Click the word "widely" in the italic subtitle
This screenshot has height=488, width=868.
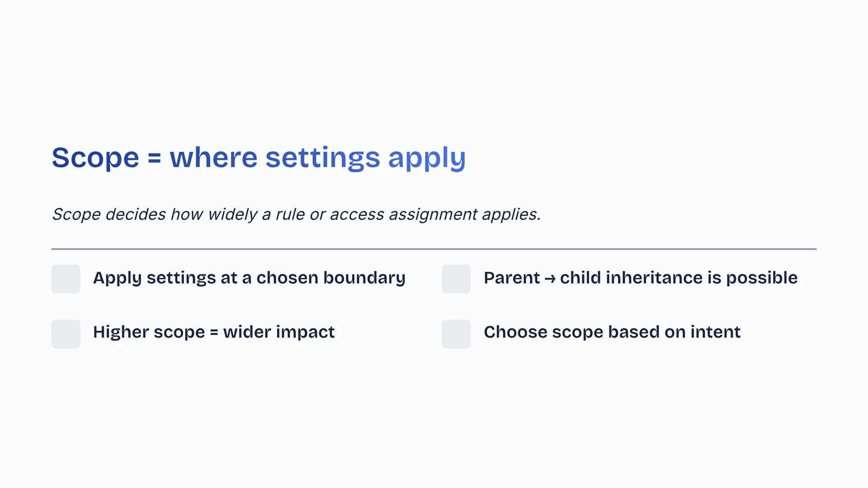(x=232, y=214)
